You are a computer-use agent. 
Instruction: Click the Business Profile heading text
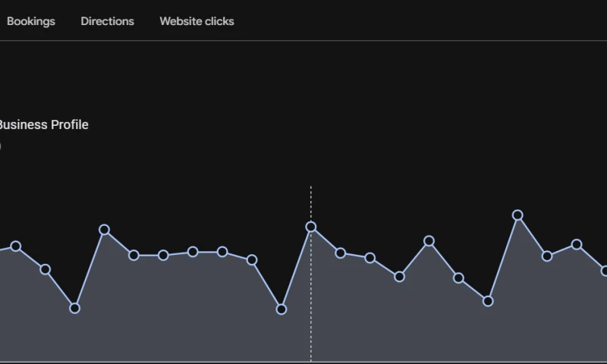pos(43,124)
